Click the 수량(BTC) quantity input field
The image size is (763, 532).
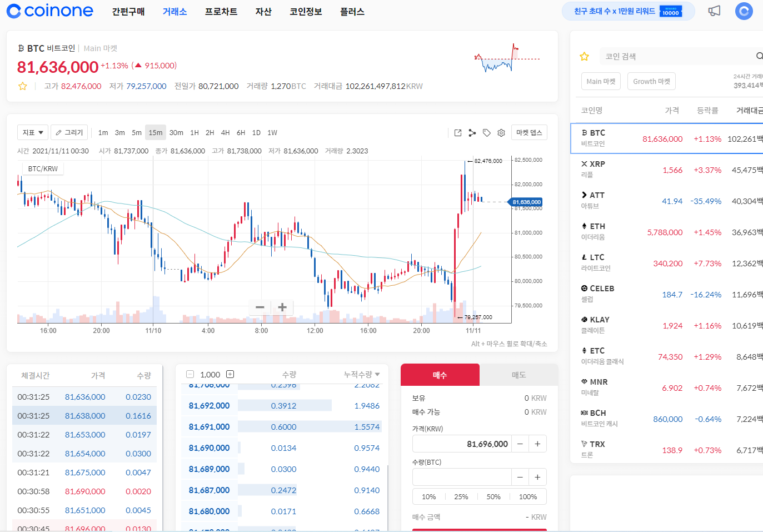(x=462, y=477)
